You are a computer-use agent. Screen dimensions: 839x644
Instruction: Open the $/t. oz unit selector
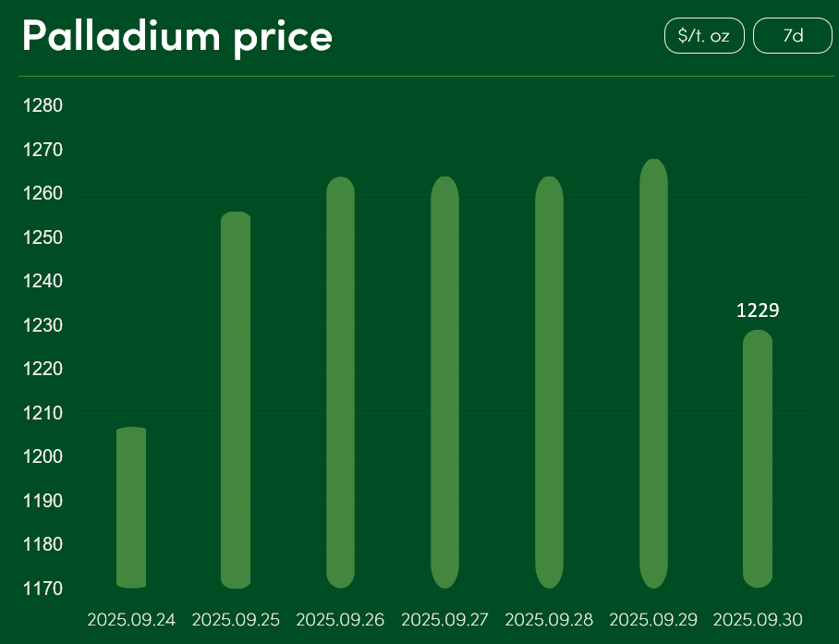(x=704, y=36)
